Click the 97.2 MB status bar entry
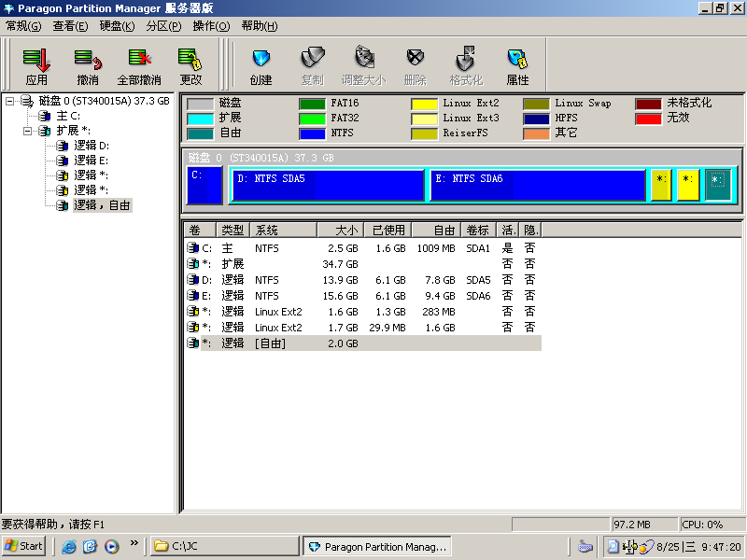The height and width of the screenshot is (560, 747). tap(644, 525)
